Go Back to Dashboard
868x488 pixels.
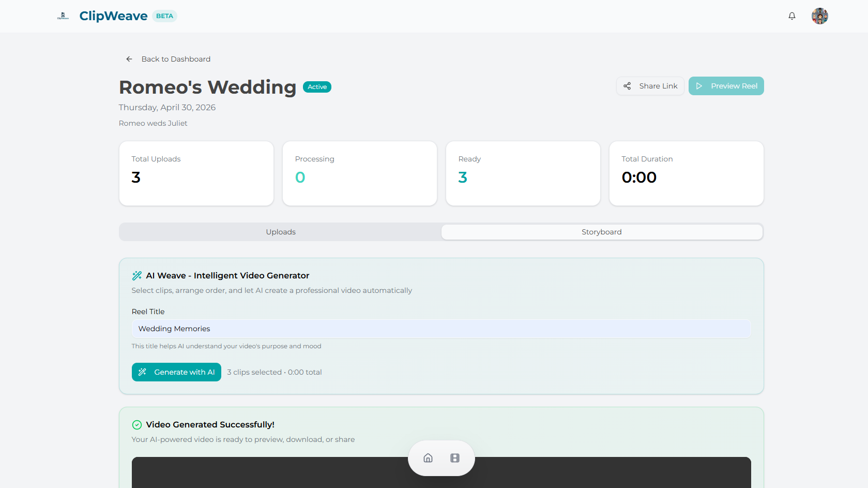pos(176,59)
